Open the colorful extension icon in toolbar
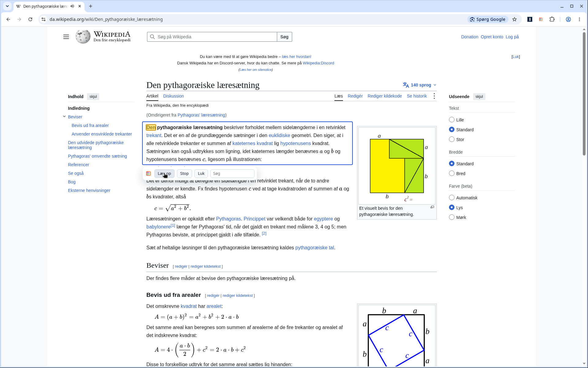 tap(541, 19)
